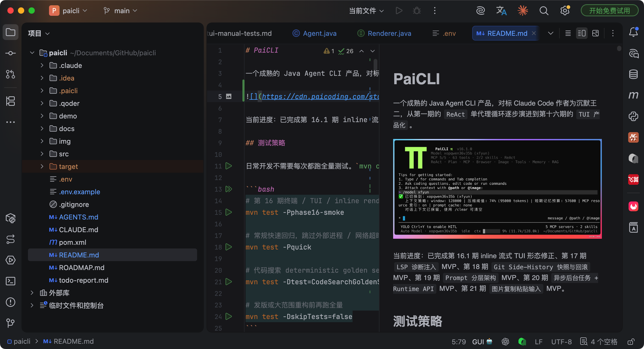Click the PaiCLI terminal screenshot in preview
Viewport: 644px width, 349px height.
497,189
